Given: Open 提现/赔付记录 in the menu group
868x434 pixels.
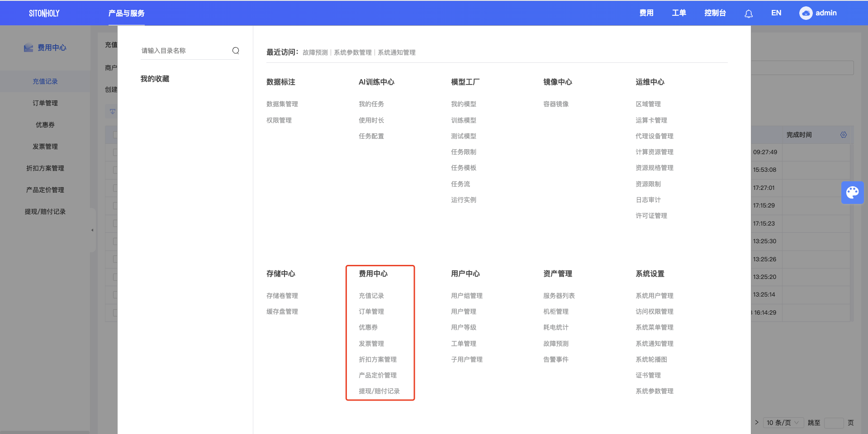Looking at the screenshot, I should 379,391.
